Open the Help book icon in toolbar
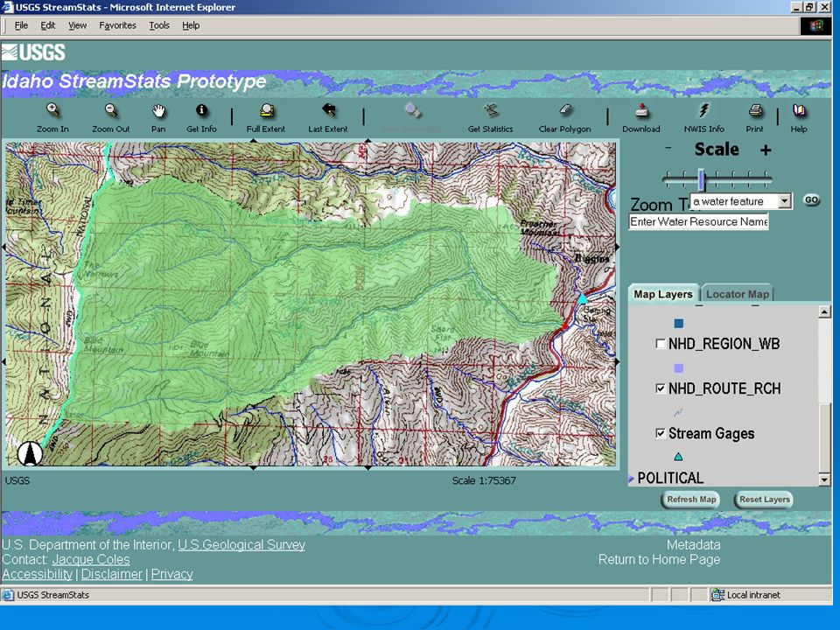 [x=799, y=110]
